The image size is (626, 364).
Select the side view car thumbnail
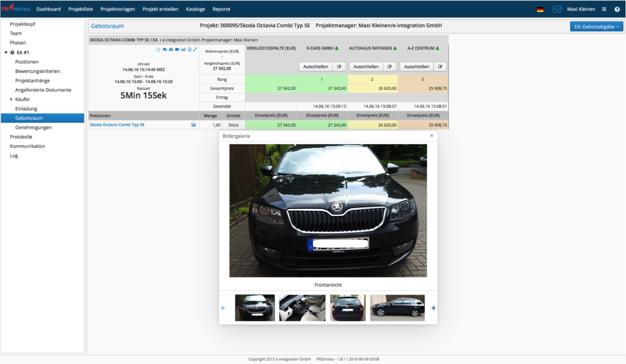[x=397, y=308]
